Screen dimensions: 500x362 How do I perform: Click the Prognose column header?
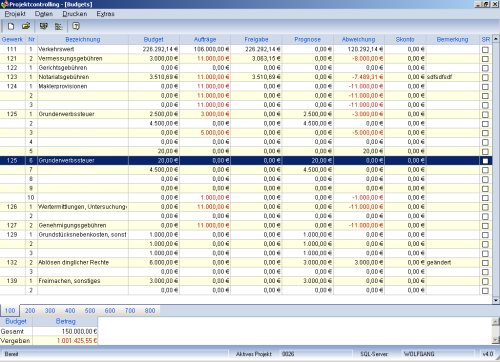coord(307,39)
